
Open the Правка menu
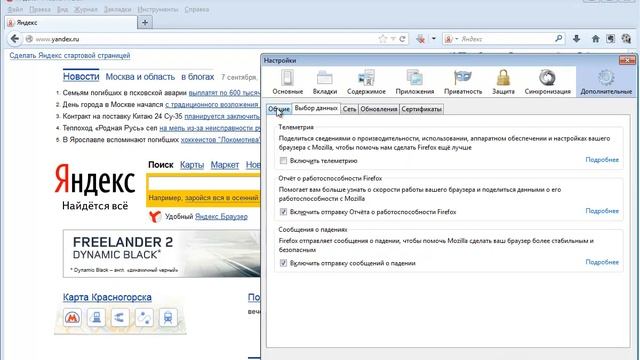coord(40,9)
